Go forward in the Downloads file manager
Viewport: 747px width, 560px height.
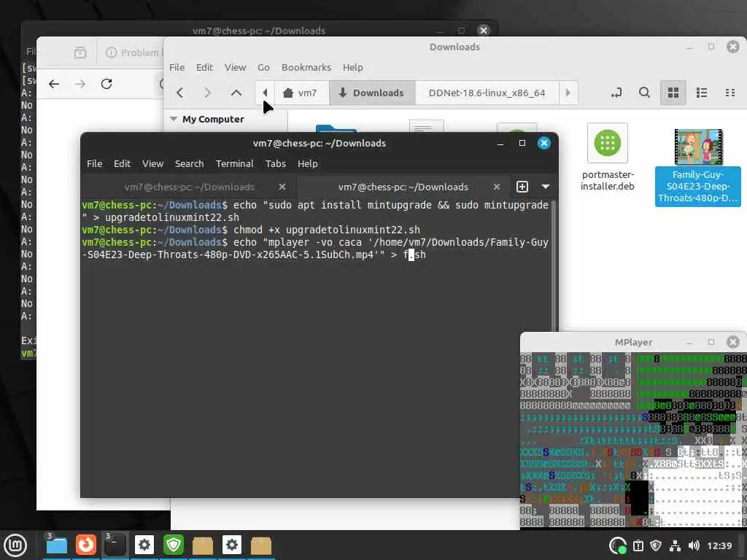[207, 93]
